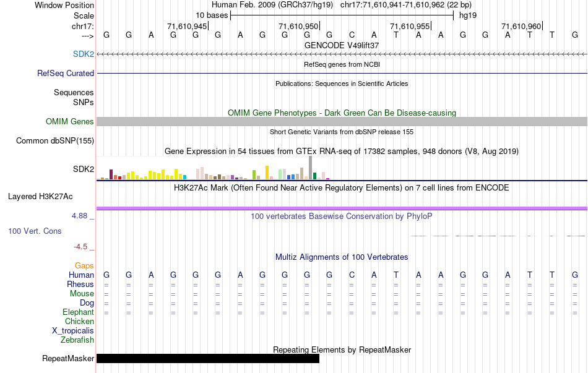Screen dimensions: 588x373
Task: Click the yellow GTEx bar in SDK2 expression
Action: (x=267, y=173)
